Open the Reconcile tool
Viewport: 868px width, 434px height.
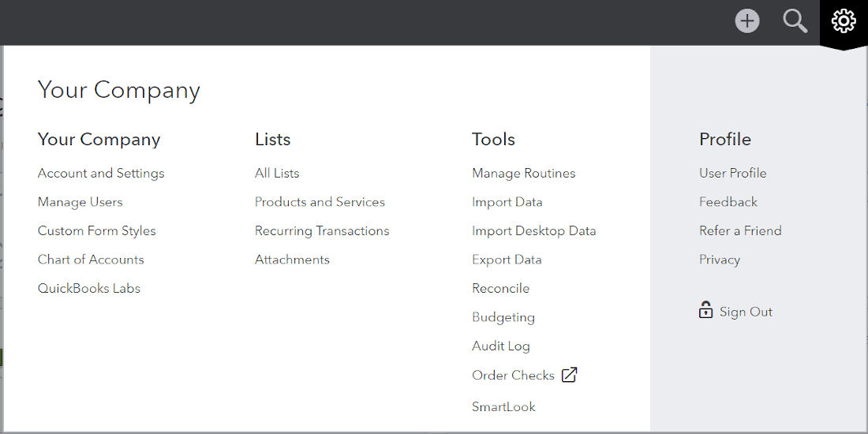click(501, 288)
